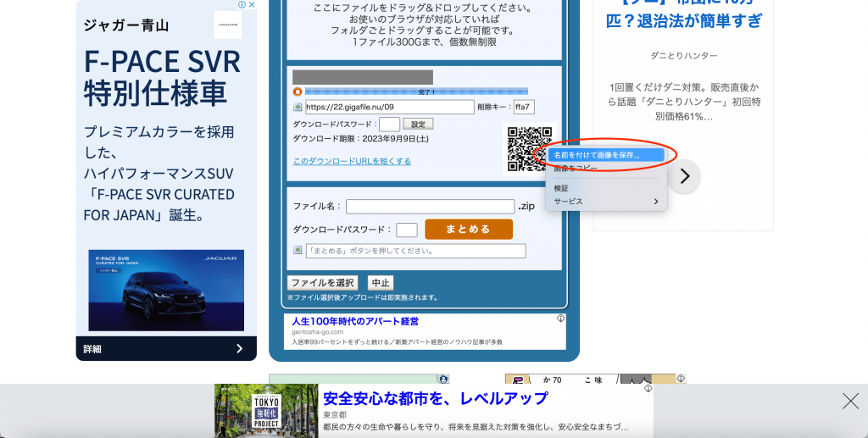Click the Jaguar logo in the ad header
Viewport: 868px width, 438px height.
[x=227, y=25]
